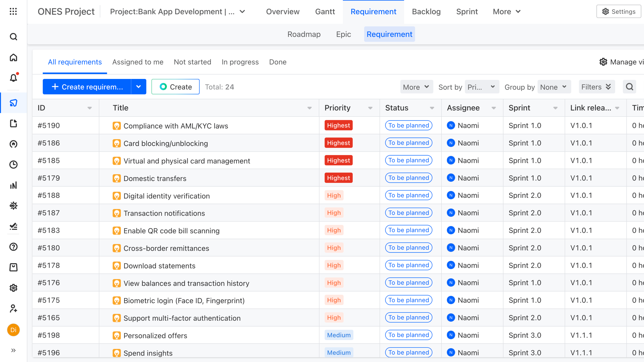Click the Highest priority badge for Domestic transfers
The image size is (644, 362).
click(x=338, y=178)
